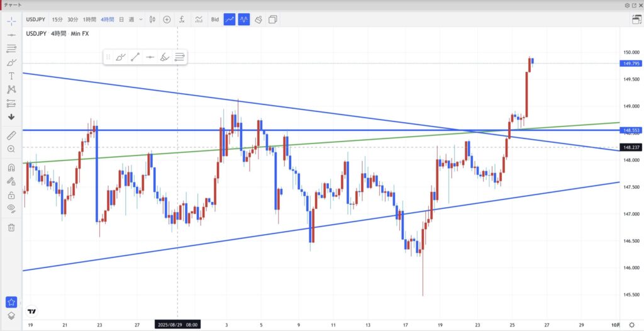Image resolution: width=644 pixels, height=331 pixels.
Task: Click the chart settings gear at bottom right
Action: point(631,325)
